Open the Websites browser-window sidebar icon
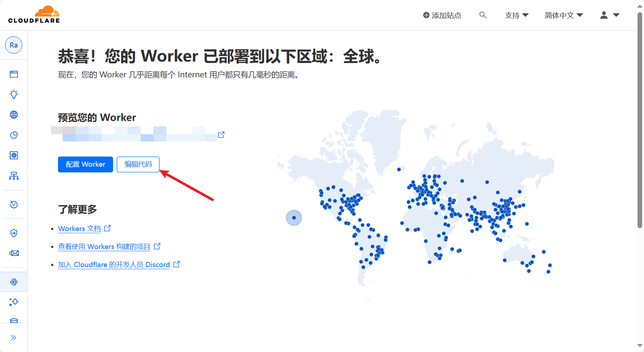 tap(14, 74)
